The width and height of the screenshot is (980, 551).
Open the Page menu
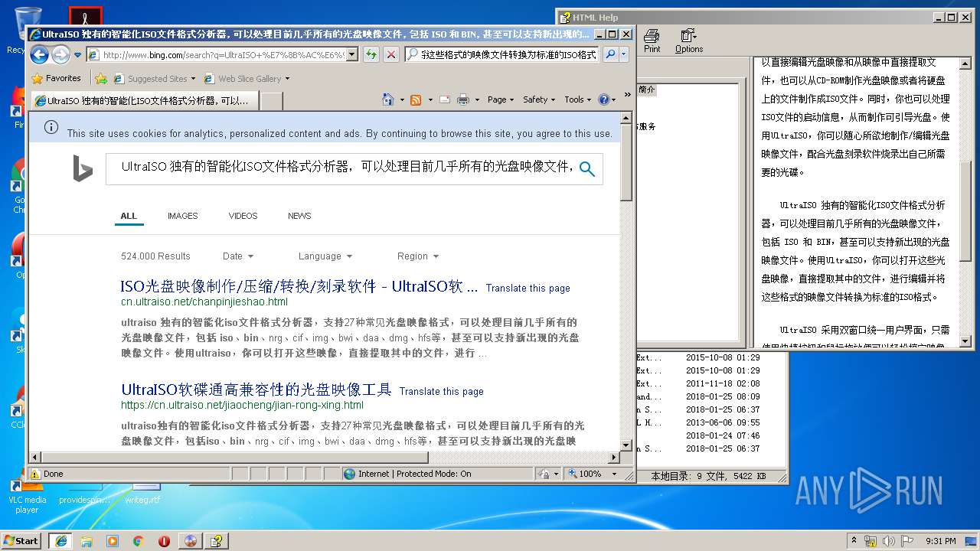pos(501,99)
